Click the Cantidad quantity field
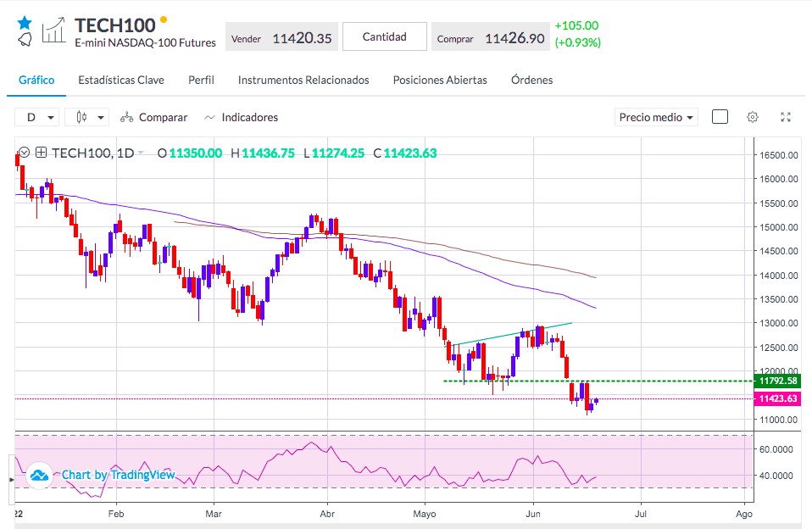This screenshot has height=529, width=812. tap(385, 36)
